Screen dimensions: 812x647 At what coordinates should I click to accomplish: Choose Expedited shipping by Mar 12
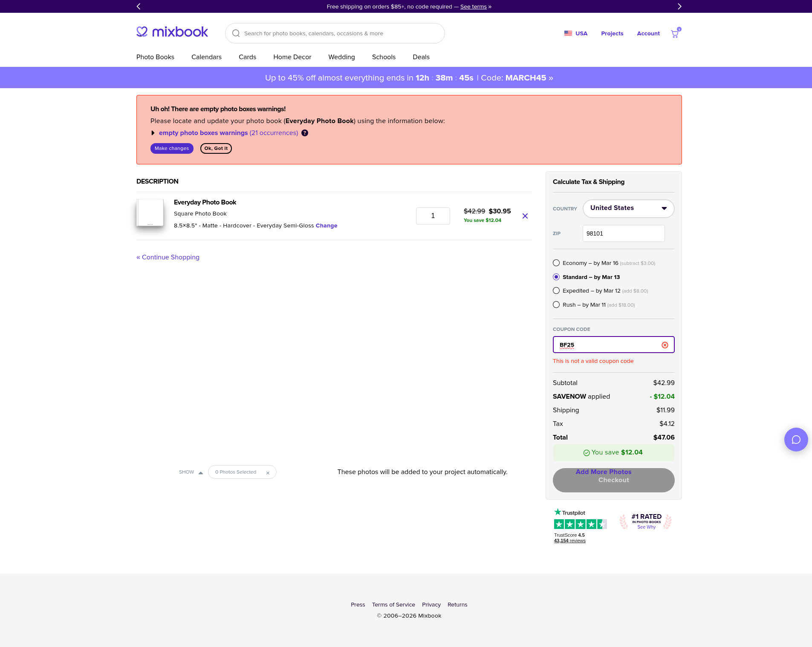556,291
